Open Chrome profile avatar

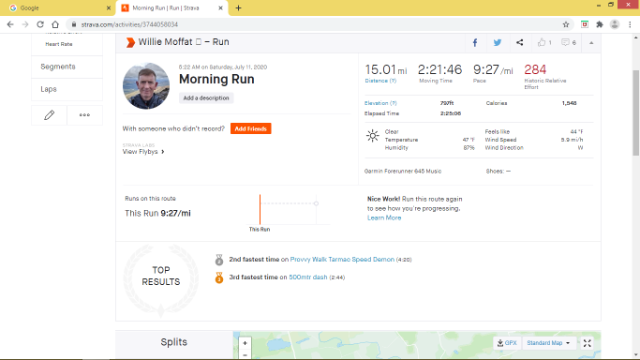[615, 24]
